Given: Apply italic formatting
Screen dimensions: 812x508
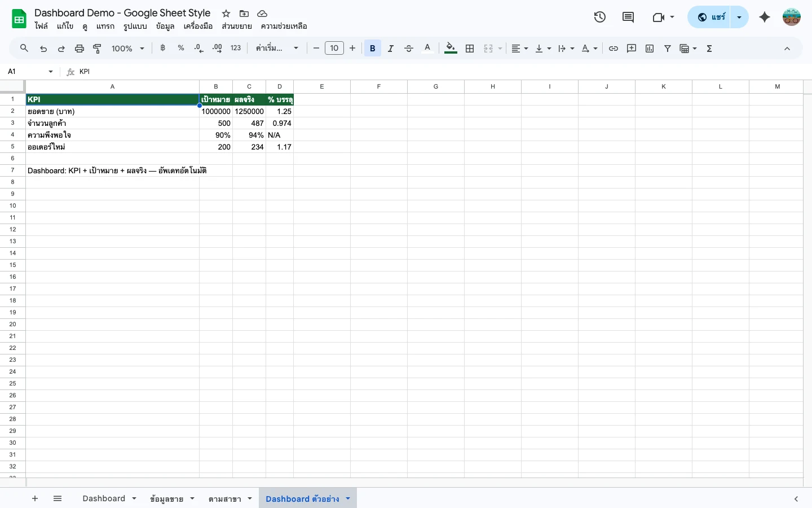Looking at the screenshot, I should [x=390, y=48].
